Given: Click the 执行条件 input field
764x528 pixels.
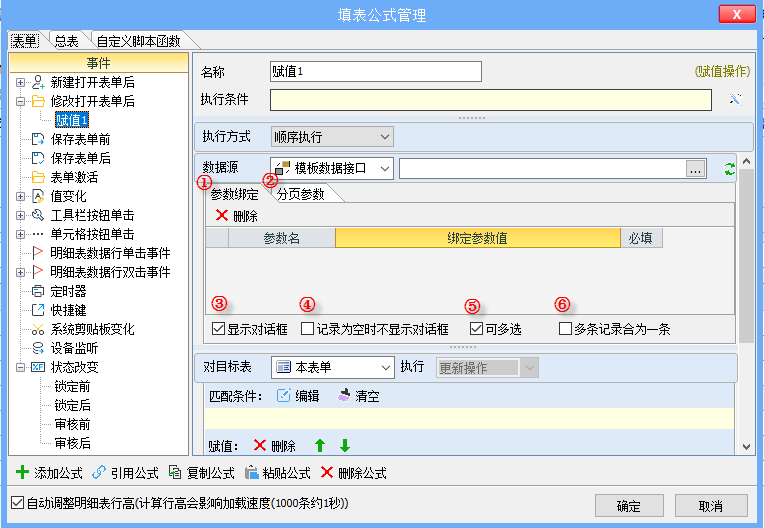Looking at the screenshot, I should coord(491,100).
